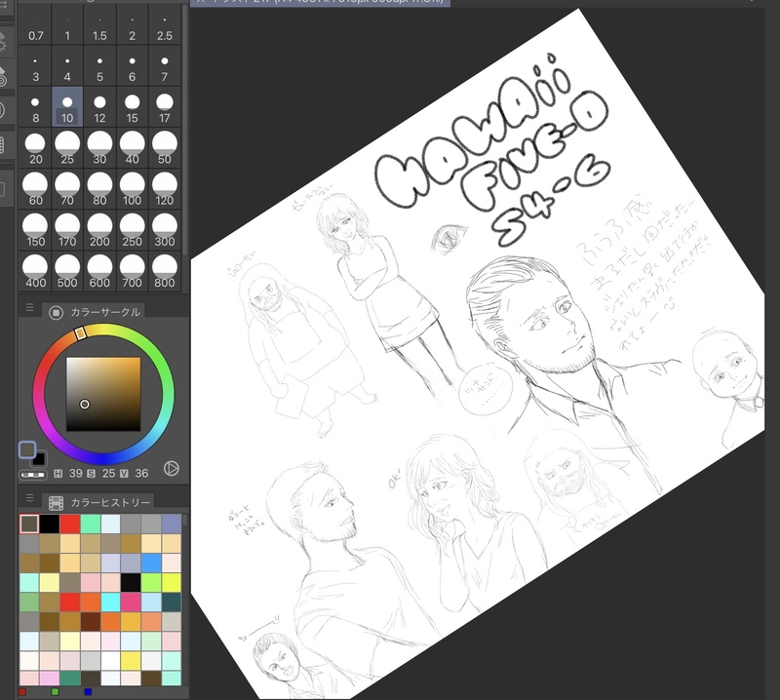This screenshot has width=780, height=700.
Task: Adjust the hue ring handle on the color wheel
Action: coord(81,332)
